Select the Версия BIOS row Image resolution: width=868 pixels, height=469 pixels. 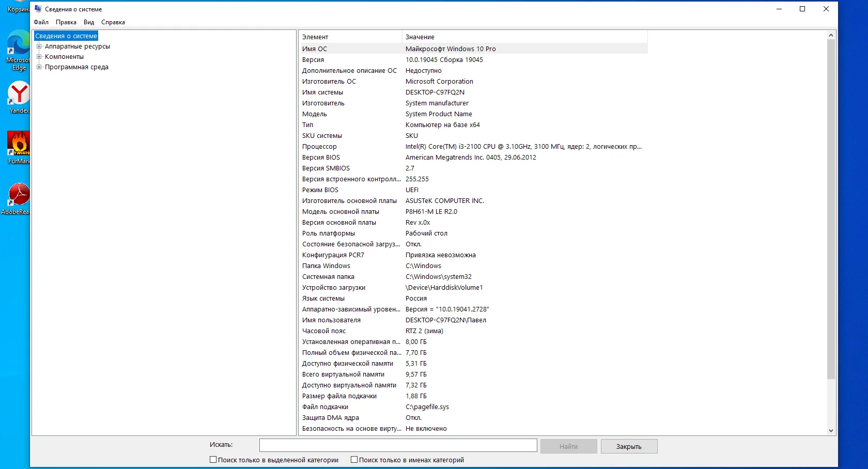473,158
